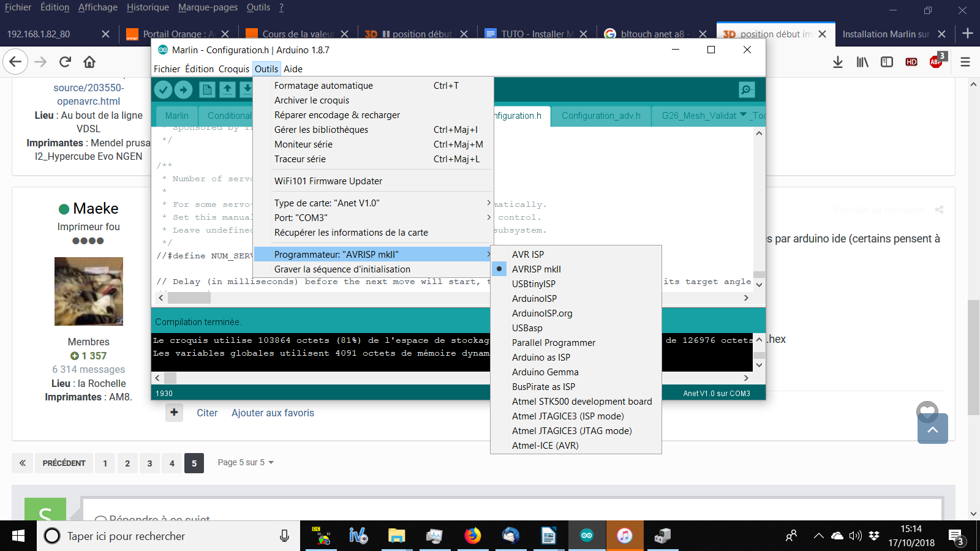The height and width of the screenshot is (551, 980).
Task: Switch to the Configuration_adv.h tab
Action: [x=601, y=116]
